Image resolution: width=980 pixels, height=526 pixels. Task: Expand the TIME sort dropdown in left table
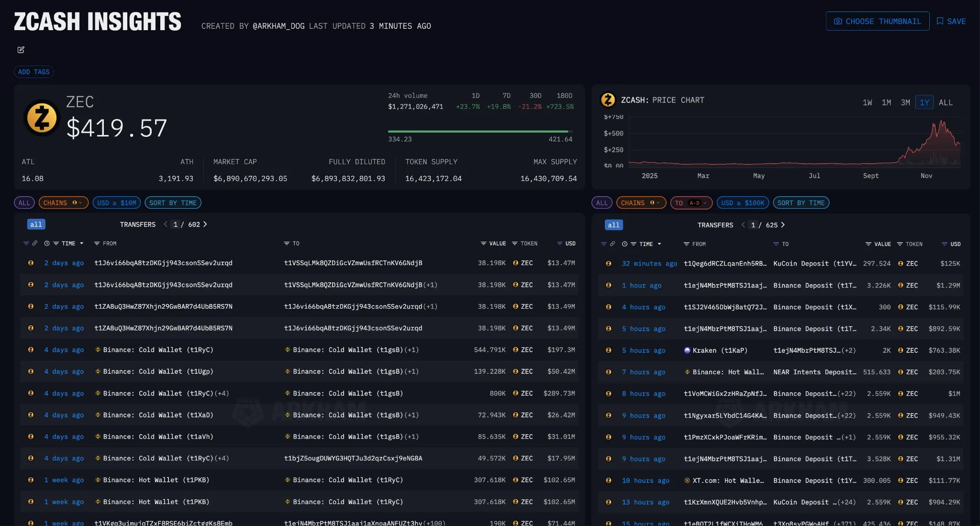[82, 244]
